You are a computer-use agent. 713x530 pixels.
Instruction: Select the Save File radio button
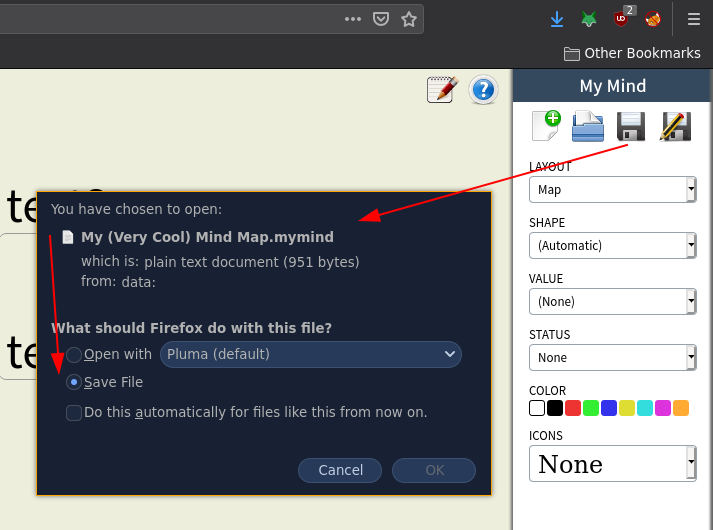pos(74,382)
